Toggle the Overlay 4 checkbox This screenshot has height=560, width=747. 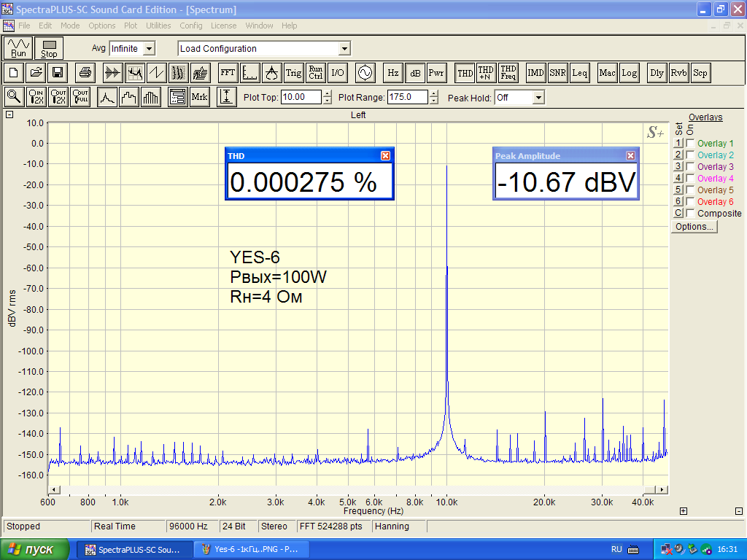pyautogui.click(x=690, y=179)
